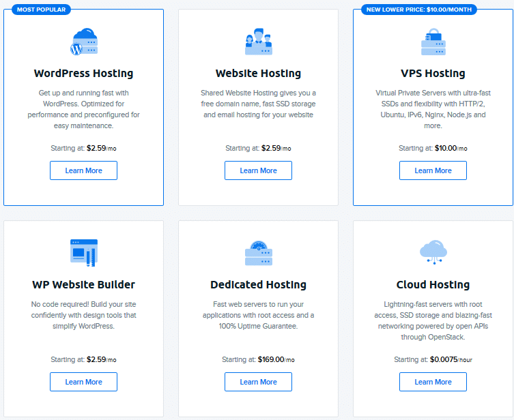Click the $10.00/mo VPS starting price
Screen dimensions: 514x420
point(451,148)
